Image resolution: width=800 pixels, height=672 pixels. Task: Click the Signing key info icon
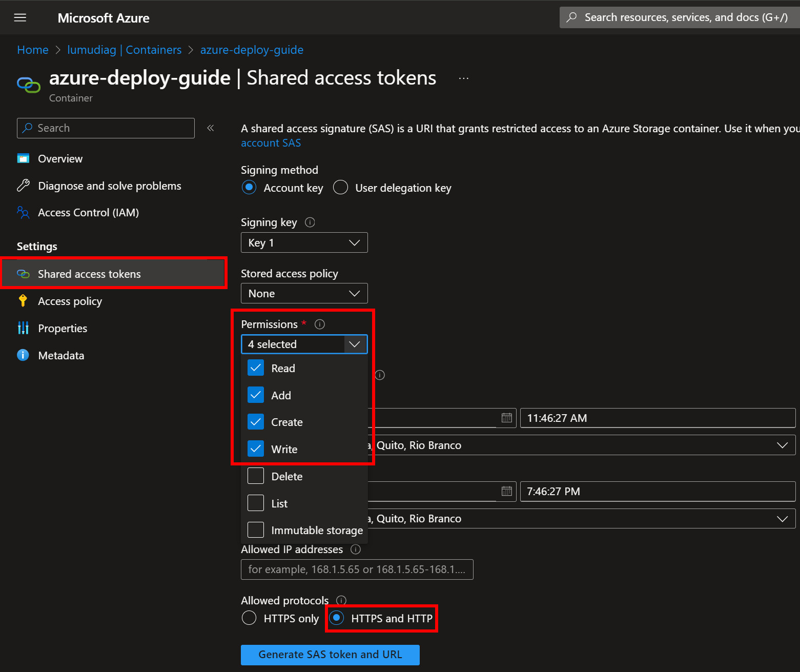(310, 222)
